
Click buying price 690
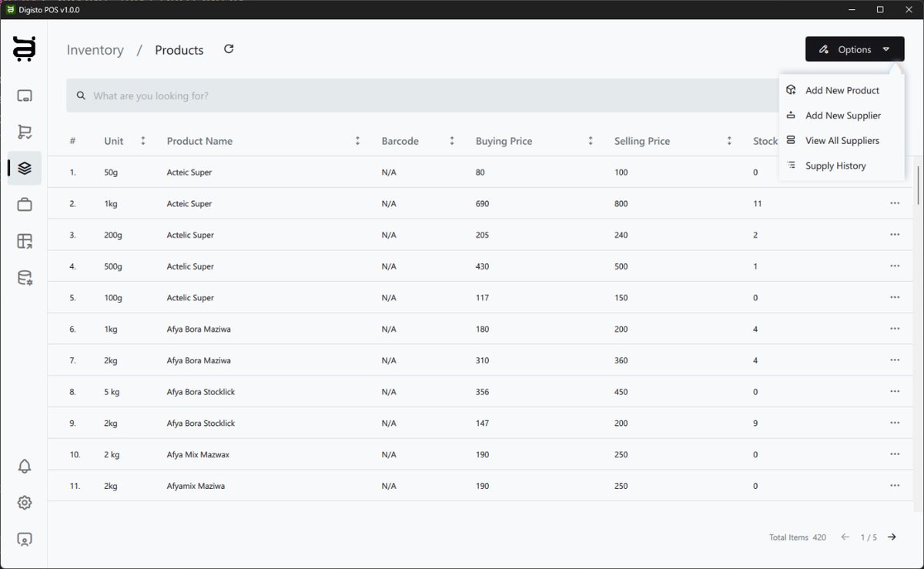tap(482, 203)
